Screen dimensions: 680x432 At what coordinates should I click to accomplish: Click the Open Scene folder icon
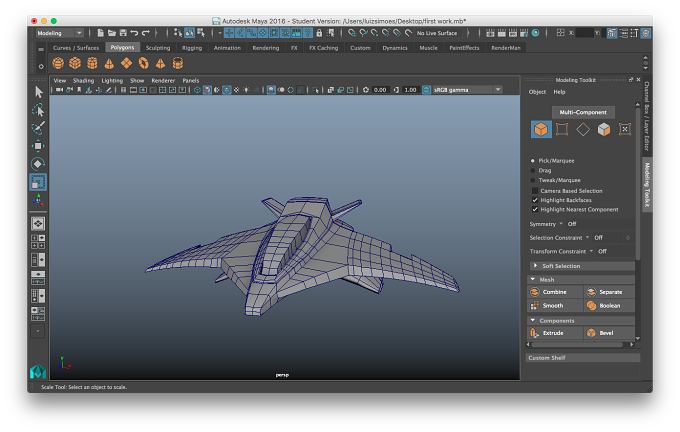coord(112,33)
